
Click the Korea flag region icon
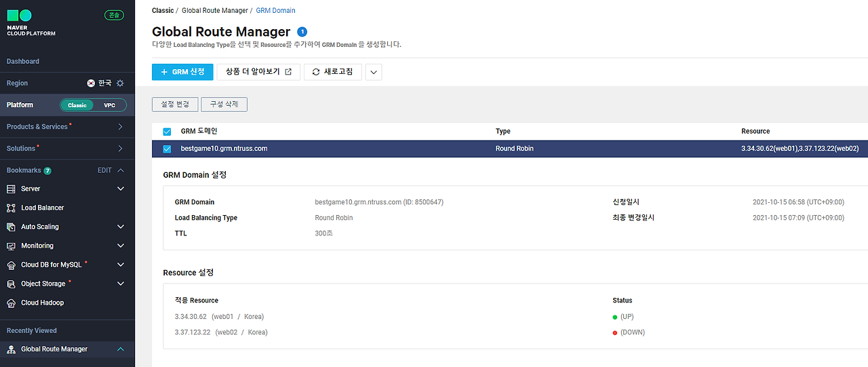pos(91,83)
